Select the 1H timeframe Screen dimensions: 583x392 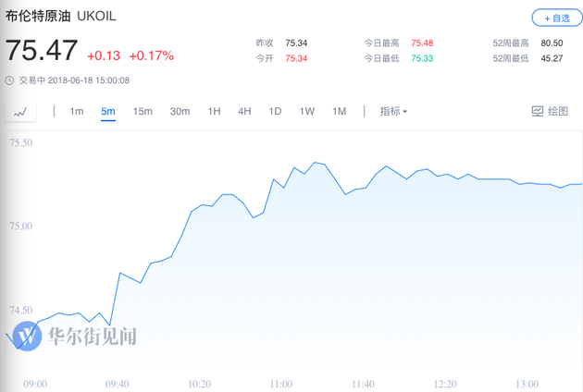click(x=214, y=111)
